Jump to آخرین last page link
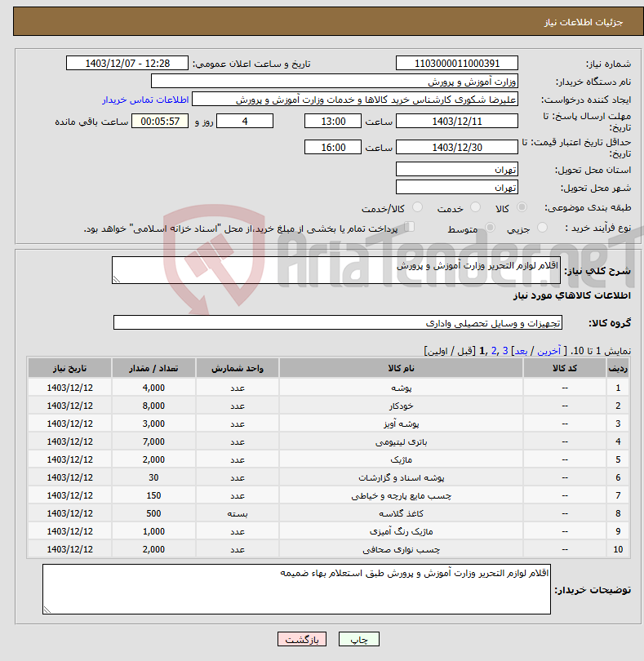The width and height of the screenshot is (644, 661). tap(549, 351)
